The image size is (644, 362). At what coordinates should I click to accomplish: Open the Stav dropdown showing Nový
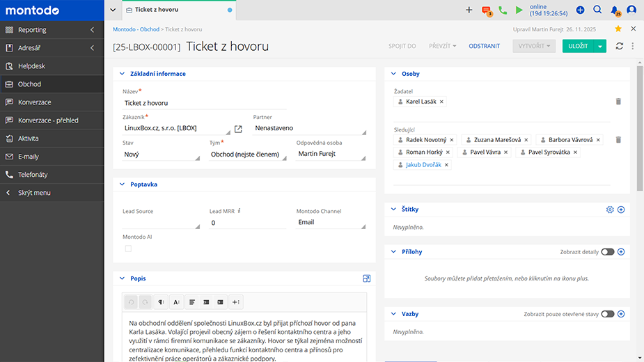161,155
